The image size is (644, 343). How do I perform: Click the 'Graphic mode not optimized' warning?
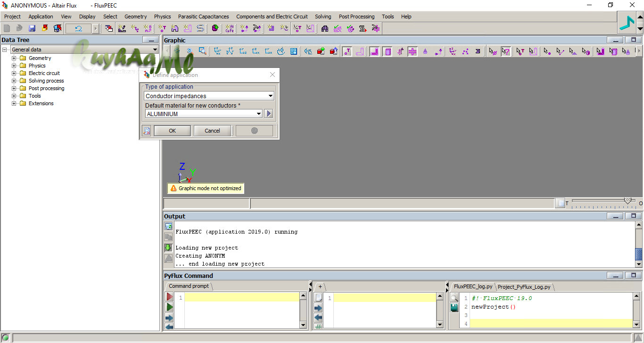click(206, 188)
